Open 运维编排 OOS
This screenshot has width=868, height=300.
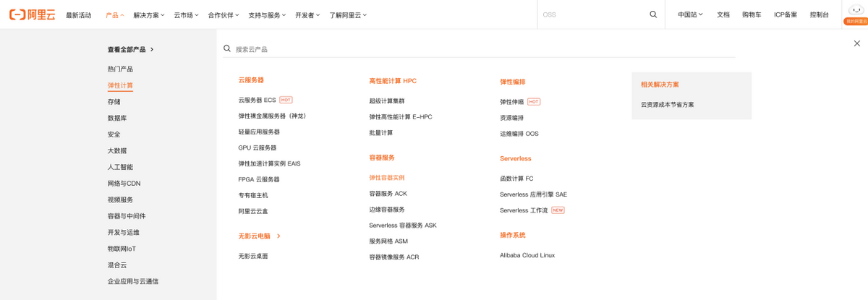pos(519,134)
